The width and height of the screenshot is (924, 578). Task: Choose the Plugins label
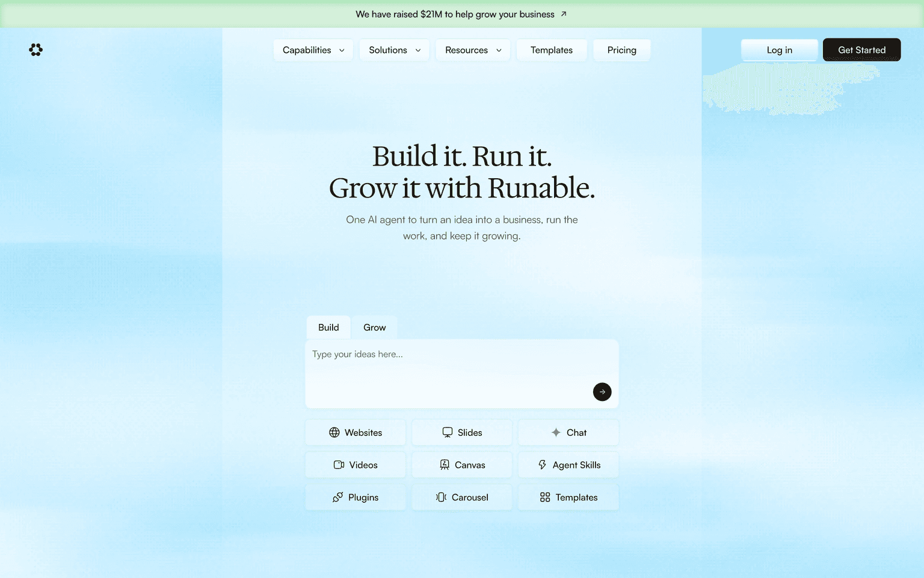click(363, 497)
